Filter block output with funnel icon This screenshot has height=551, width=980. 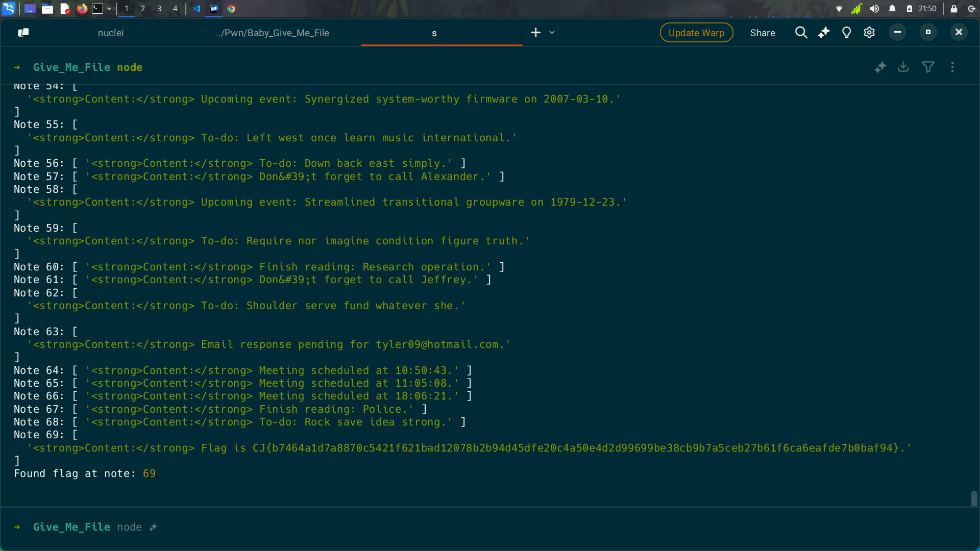click(x=928, y=67)
